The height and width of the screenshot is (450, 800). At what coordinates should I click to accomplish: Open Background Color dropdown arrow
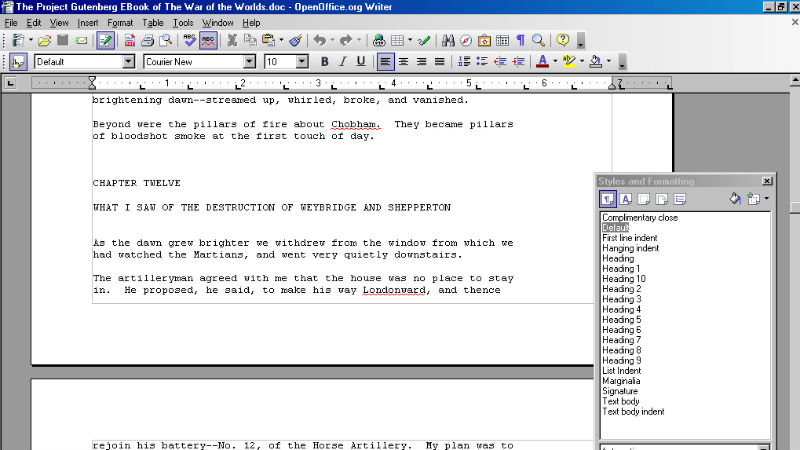pyautogui.click(x=609, y=62)
